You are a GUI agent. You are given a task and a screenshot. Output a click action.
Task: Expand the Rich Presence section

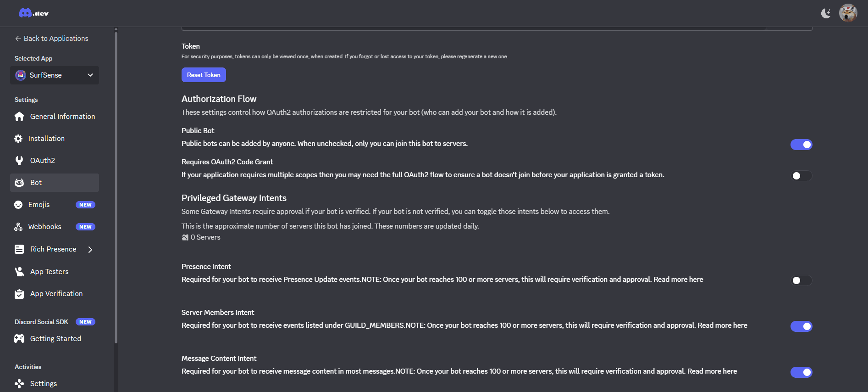(90, 249)
